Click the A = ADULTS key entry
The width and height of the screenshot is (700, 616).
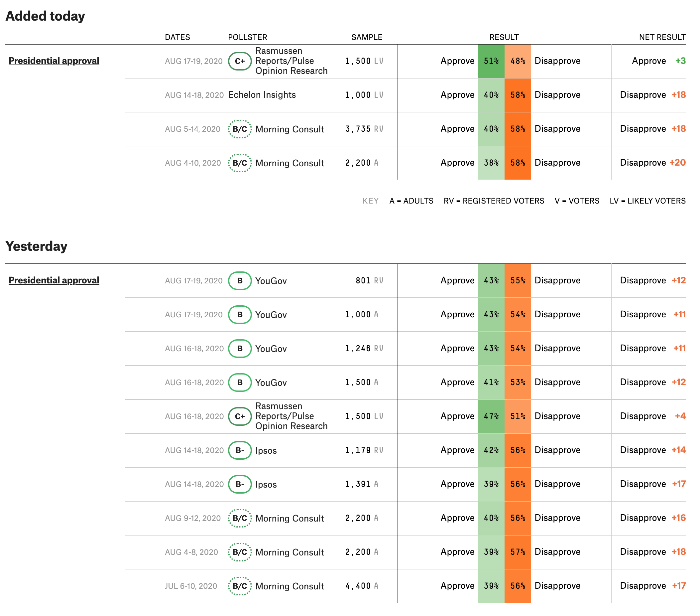(411, 201)
